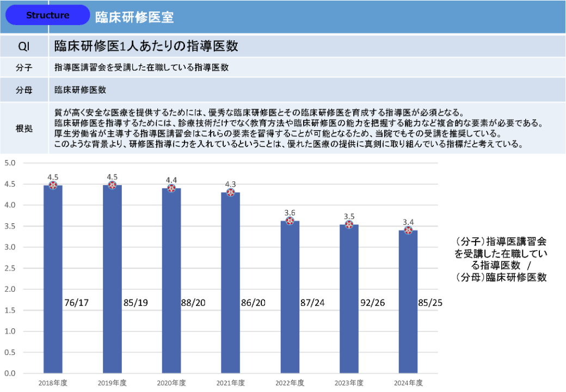This screenshot has width=566, height=392.
Task: Click the 分母 row label cell
Action: click(24, 90)
